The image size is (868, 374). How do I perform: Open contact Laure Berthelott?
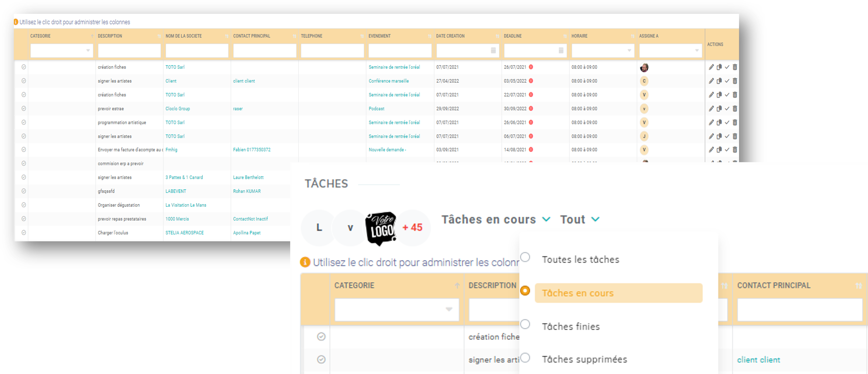(248, 177)
